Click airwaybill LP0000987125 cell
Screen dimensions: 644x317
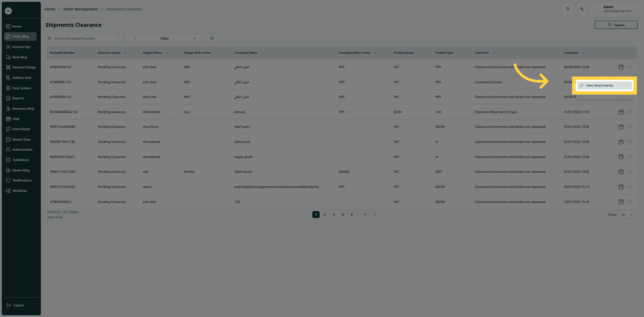[61, 82]
